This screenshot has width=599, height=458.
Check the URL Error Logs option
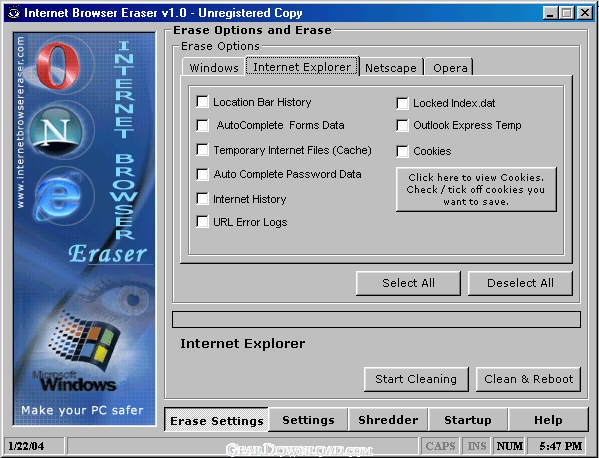[x=202, y=222]
